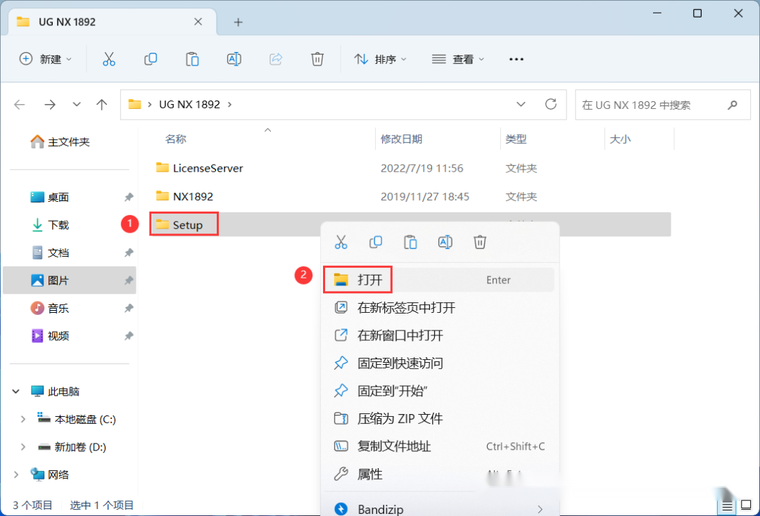The width and height of the screenshot is (760, 516).
Task: Open 音乐 in the sidebar
Action: [x=50, y=308]
